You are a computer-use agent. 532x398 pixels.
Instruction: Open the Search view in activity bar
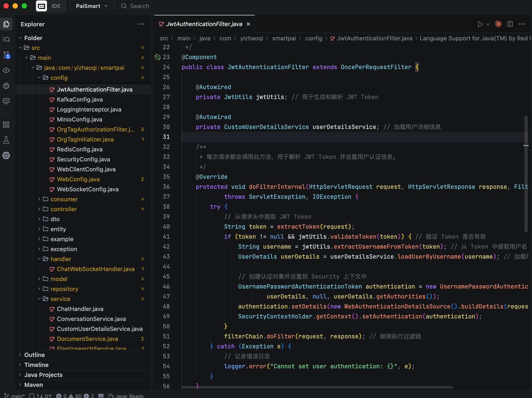point(6,39)
